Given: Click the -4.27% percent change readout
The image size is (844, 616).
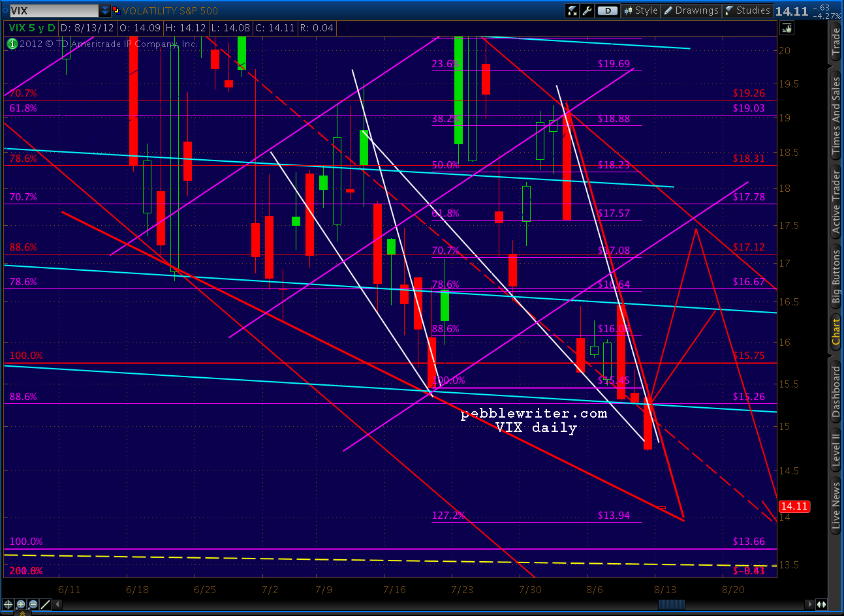Looking at the screenshot, I should (x=827, y=16).
